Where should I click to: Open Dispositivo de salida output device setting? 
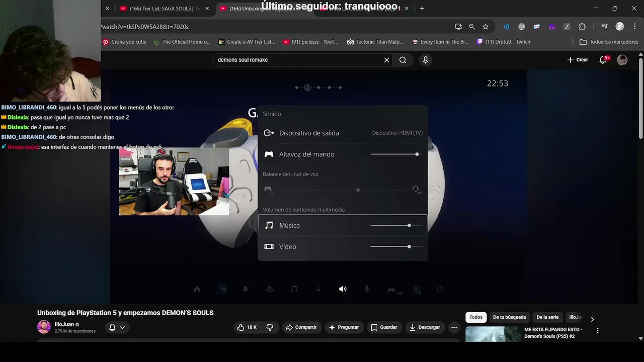pyautogui.click(x=343, y=133)
